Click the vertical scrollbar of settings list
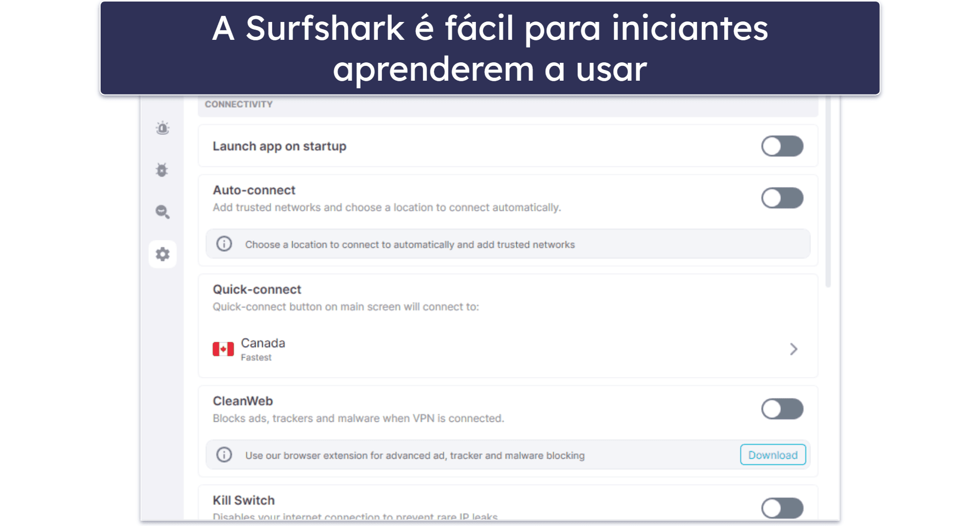Viewport: 980px width, 526px height. [828, 192]
